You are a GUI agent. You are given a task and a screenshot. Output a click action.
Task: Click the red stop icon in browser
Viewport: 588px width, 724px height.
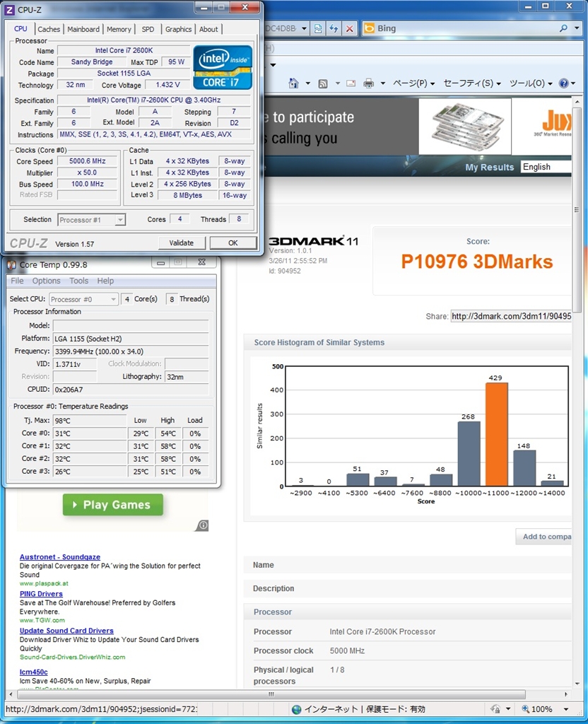tap(350, 28)
